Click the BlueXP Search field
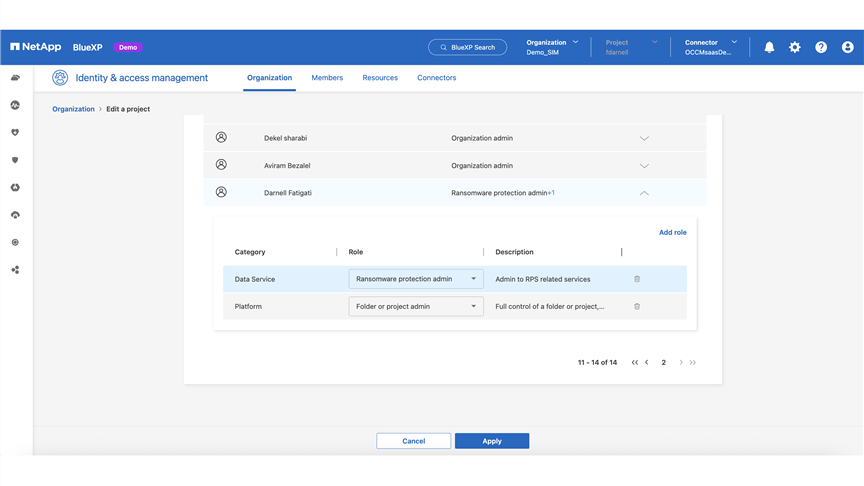 click(x=467, y=47)
